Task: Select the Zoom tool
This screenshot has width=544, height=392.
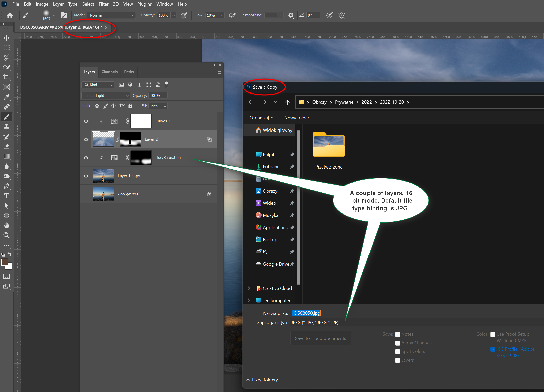Action: 7,235
